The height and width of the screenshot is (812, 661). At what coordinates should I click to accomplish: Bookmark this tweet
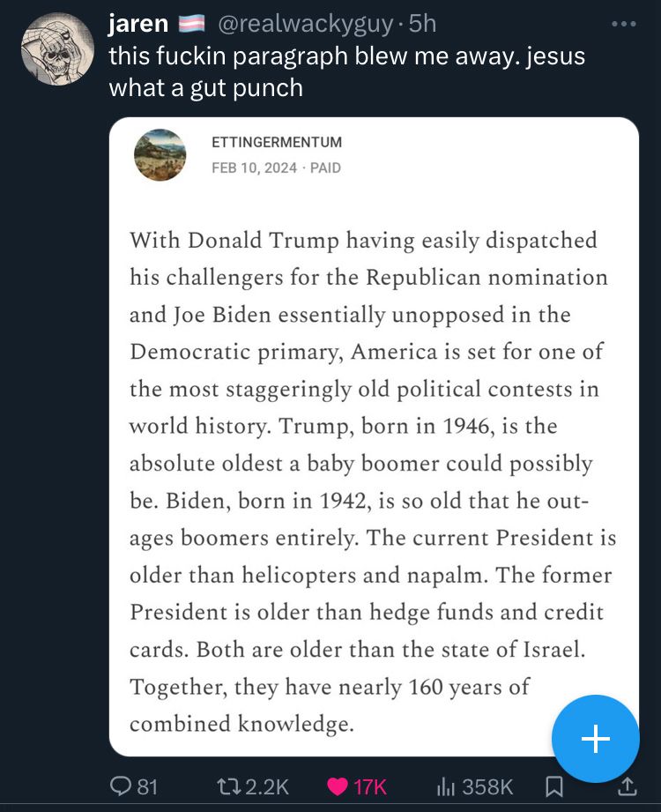[553, 786]
